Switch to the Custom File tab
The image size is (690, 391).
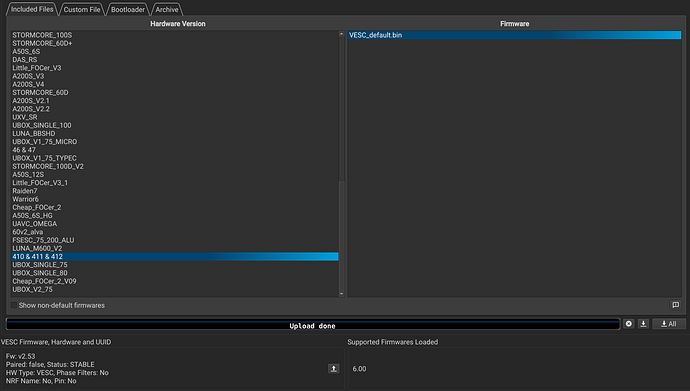tap(82, 9)
